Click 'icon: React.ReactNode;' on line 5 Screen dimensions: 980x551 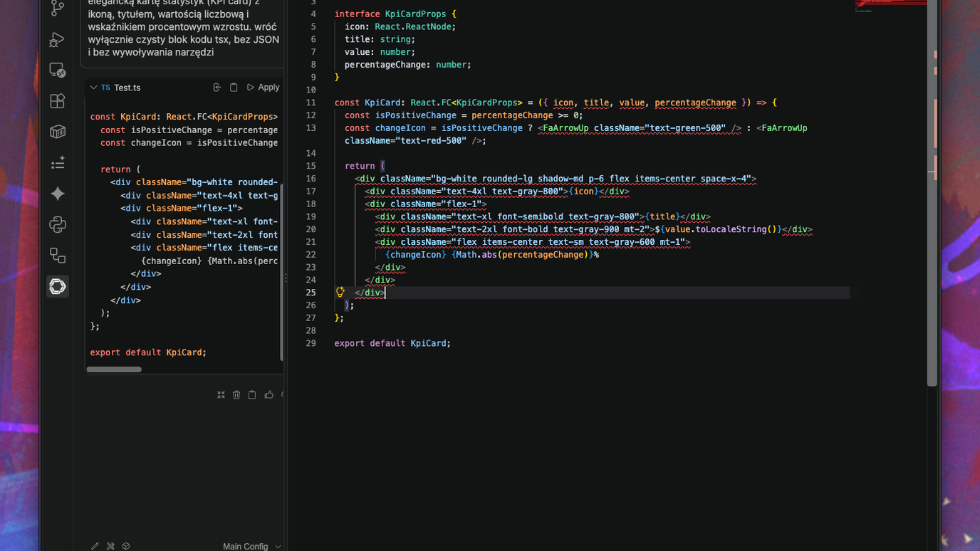400,26
